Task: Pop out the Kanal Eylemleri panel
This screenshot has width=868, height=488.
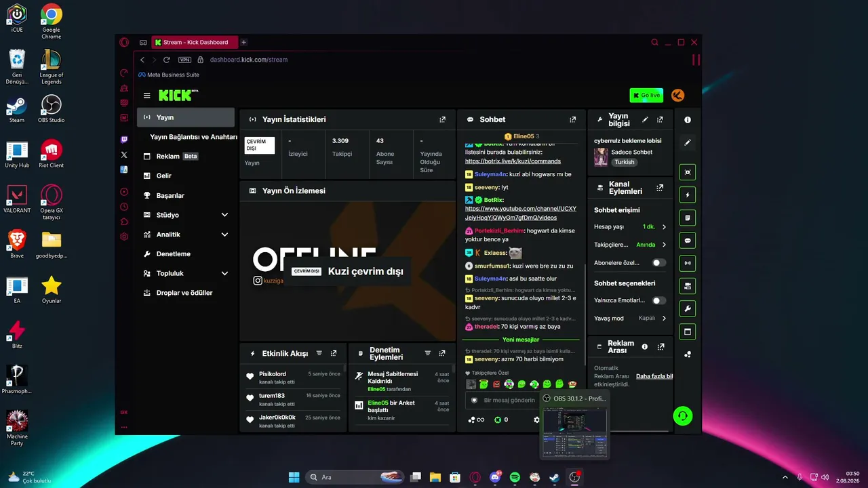Action: point(660,188)
